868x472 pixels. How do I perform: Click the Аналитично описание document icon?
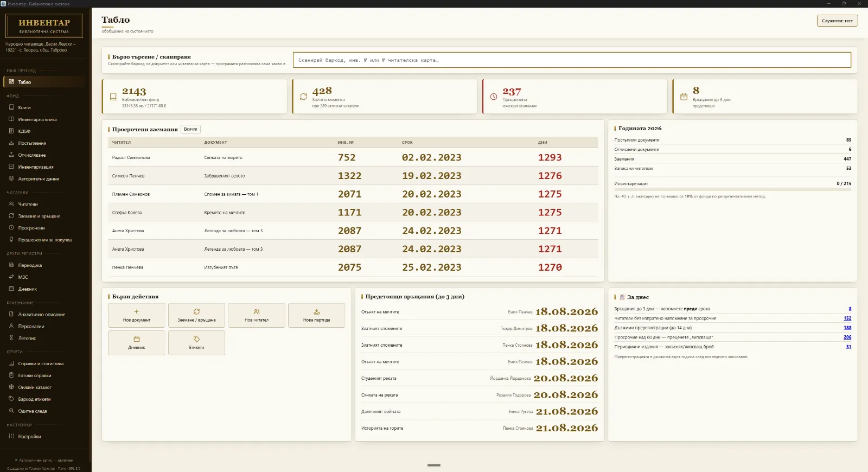coord(11,314)
